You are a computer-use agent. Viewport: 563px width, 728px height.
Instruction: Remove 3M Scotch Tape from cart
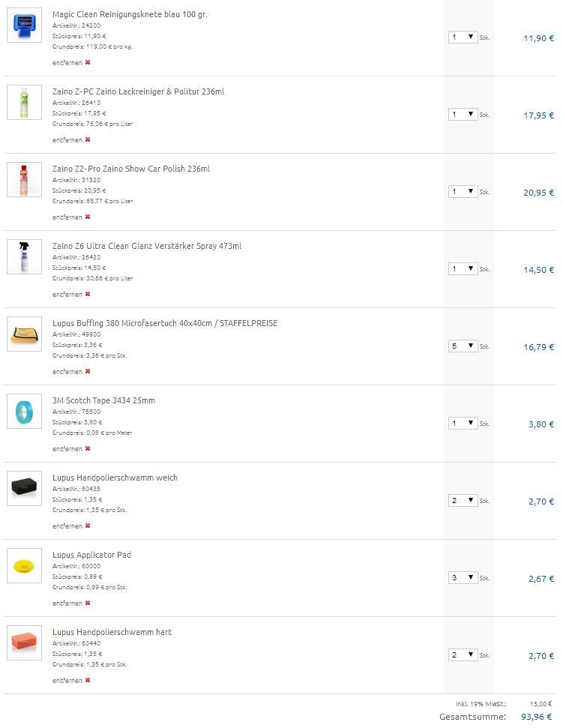[x=88, y=449]
